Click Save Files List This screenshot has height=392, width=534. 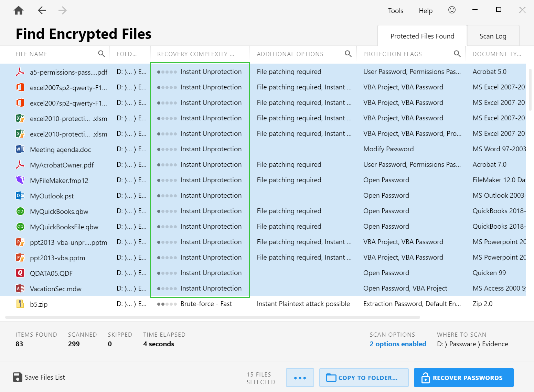point(39,377)
